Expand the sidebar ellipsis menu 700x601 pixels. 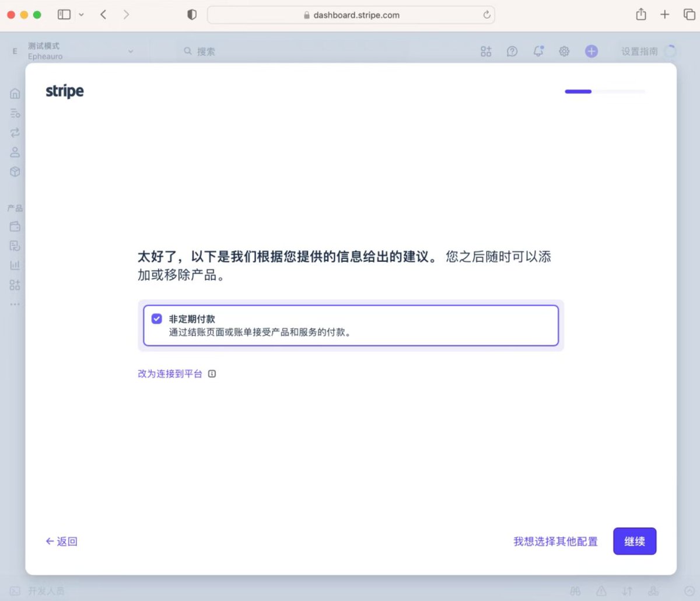[x=15, y=304]
